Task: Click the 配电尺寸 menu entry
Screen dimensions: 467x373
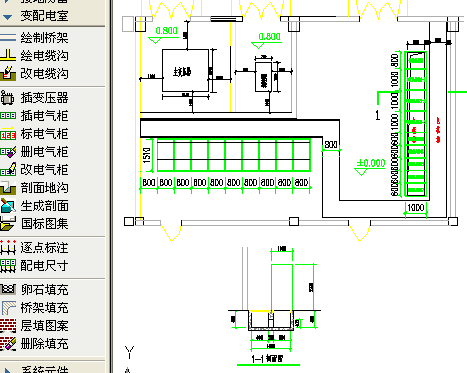Action: tap(44, 266)
